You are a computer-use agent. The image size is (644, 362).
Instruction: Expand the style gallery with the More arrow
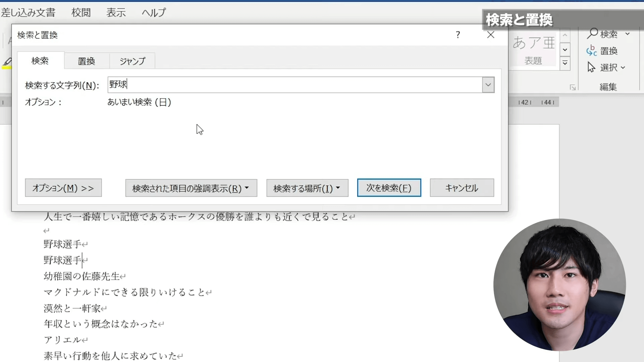pyautogui.click(x=565, y=63)
